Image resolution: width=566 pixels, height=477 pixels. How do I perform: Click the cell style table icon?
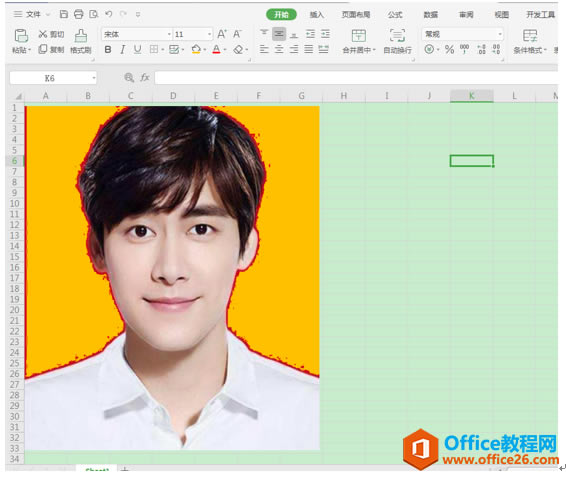(174, 49)
